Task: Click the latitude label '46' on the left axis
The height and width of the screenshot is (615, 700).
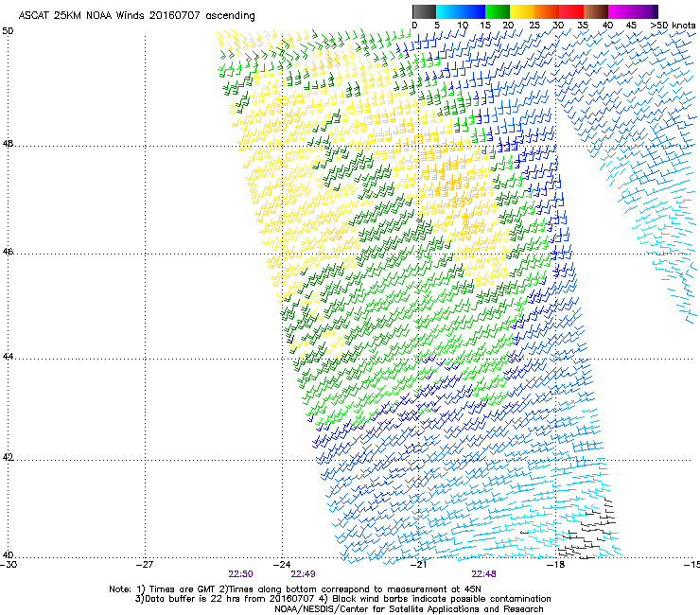Action: pyautogui.click(x=8, y=252)
